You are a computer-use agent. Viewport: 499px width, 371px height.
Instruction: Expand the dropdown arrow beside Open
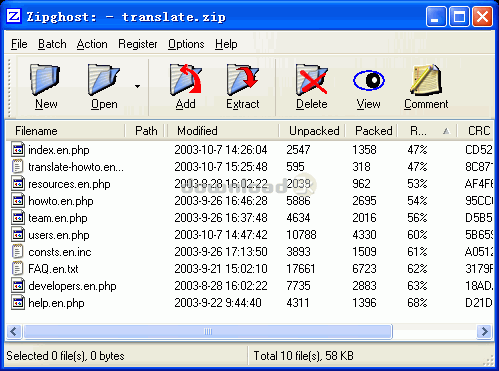click(x=137, y=86)
